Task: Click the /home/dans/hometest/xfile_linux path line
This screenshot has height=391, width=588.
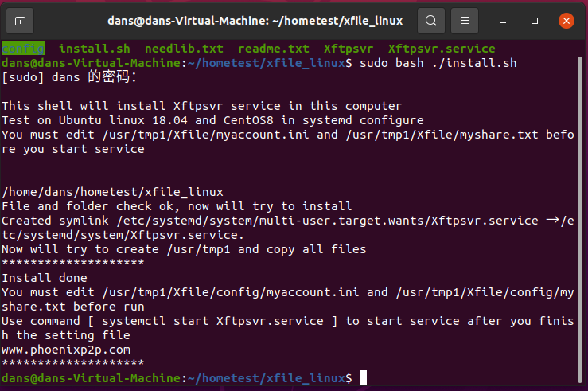Action: [x=113, y=192]
